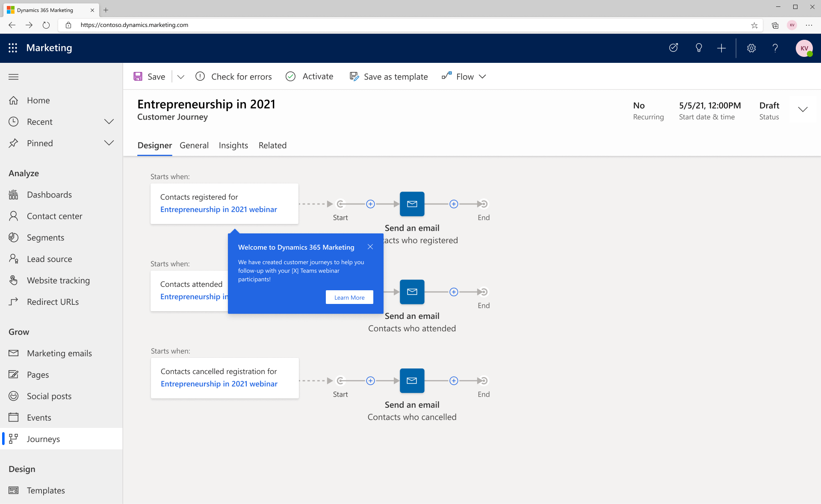821x504 pixels.
Task: Click the Save floppy disk icon
Action: (138, 77)
